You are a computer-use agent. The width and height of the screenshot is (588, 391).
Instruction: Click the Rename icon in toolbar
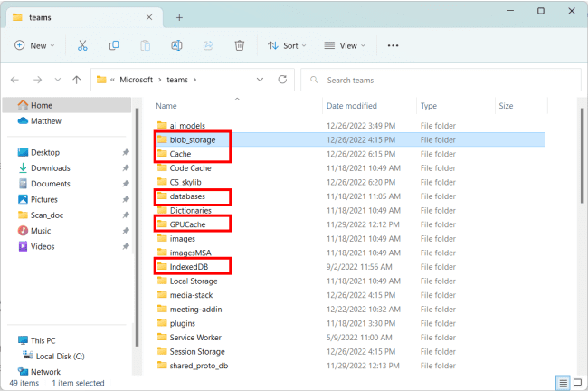coord(176,45)
